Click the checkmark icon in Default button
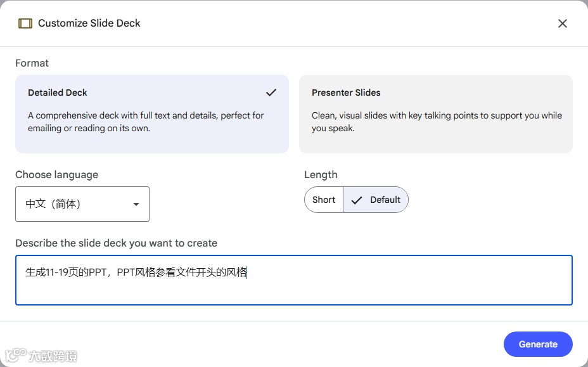Image resolution: width=588 pixels, height=367 pixels. 357,200
